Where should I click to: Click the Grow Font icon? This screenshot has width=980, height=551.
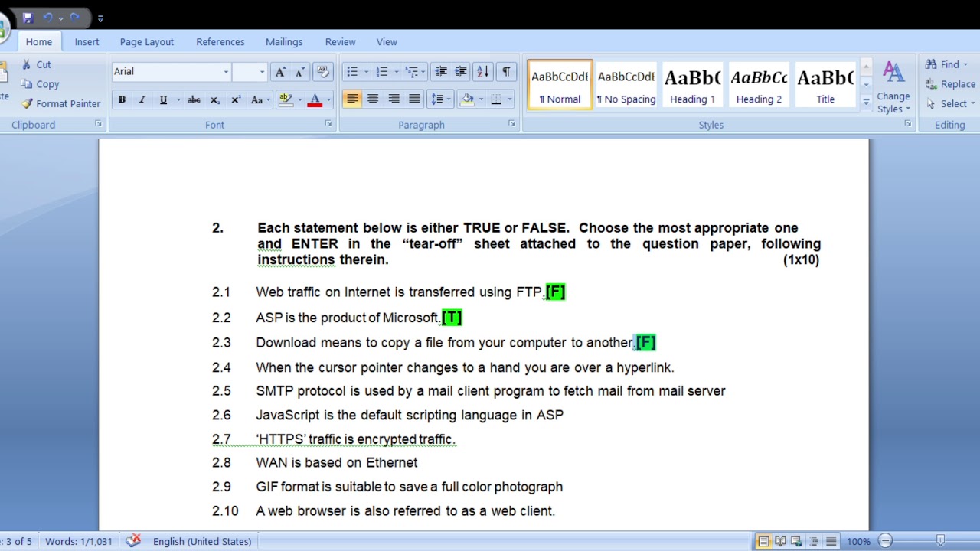tap(280, 71)
